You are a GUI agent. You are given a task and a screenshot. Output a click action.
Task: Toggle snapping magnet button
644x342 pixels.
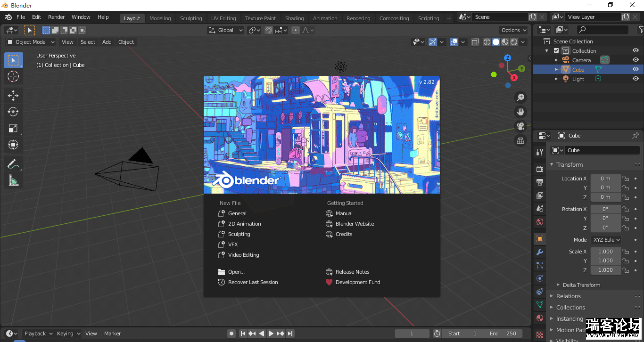(268, 30)
